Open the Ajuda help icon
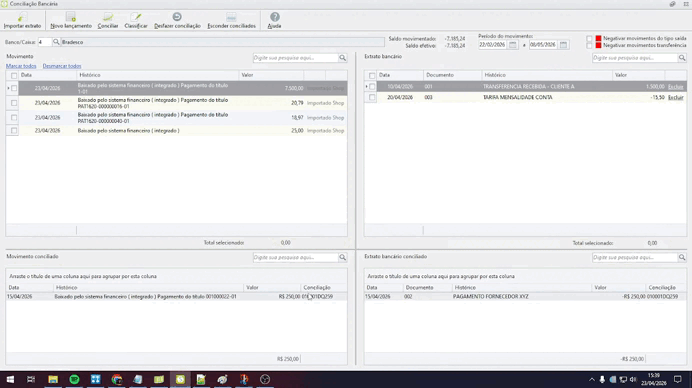 pos(275,20)
